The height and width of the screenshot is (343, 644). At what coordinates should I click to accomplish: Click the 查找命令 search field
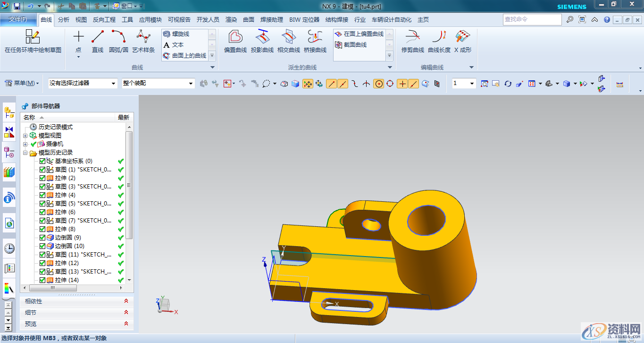click(532, 19)
